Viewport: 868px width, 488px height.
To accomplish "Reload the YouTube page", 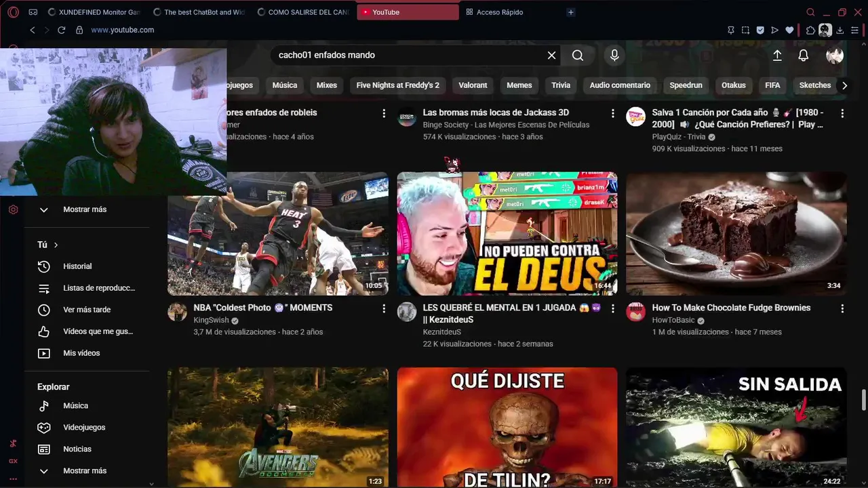I will (x=62, y=30).
